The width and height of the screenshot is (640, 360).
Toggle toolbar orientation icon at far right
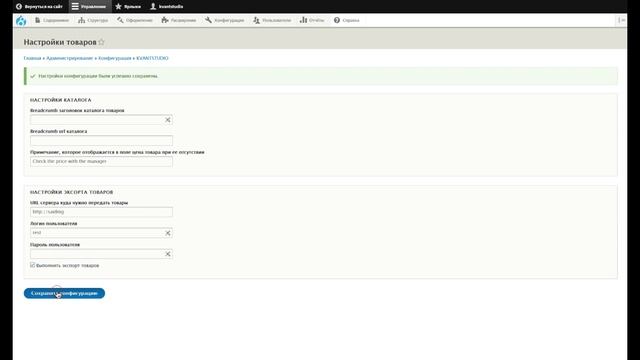click(621, 20)
